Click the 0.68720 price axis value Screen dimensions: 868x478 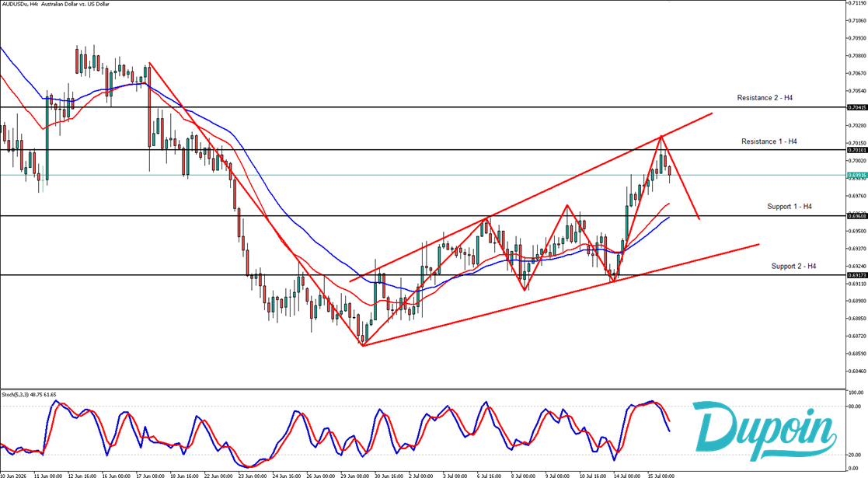tap(859, 337)
